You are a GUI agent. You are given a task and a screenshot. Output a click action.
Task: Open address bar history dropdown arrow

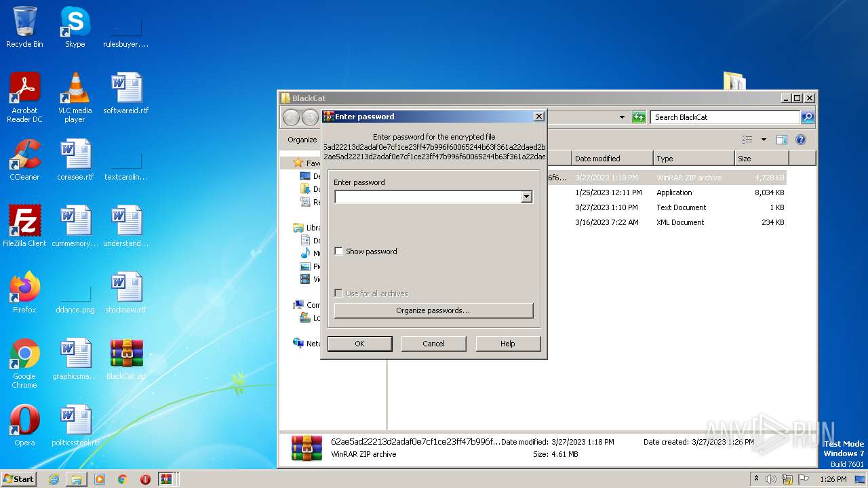pos(622,117)
